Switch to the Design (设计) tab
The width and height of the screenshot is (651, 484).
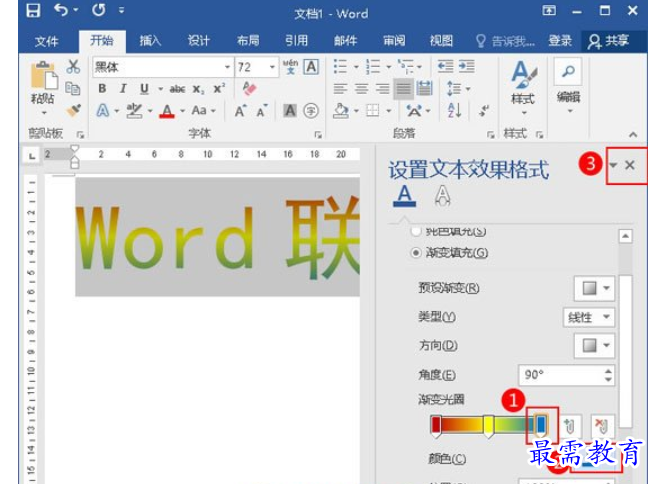pos(198,41)
